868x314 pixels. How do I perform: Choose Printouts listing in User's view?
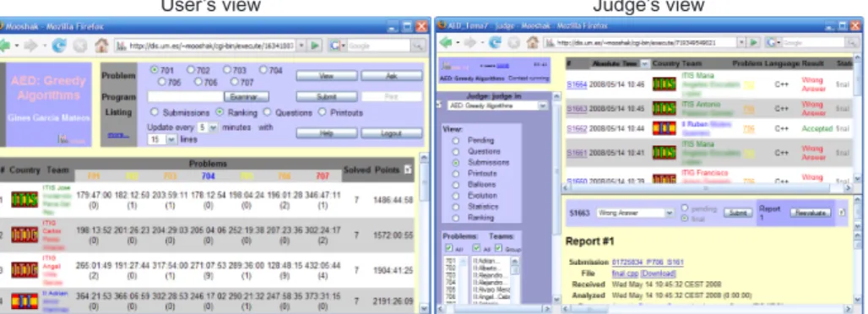(x=323, y=112)
